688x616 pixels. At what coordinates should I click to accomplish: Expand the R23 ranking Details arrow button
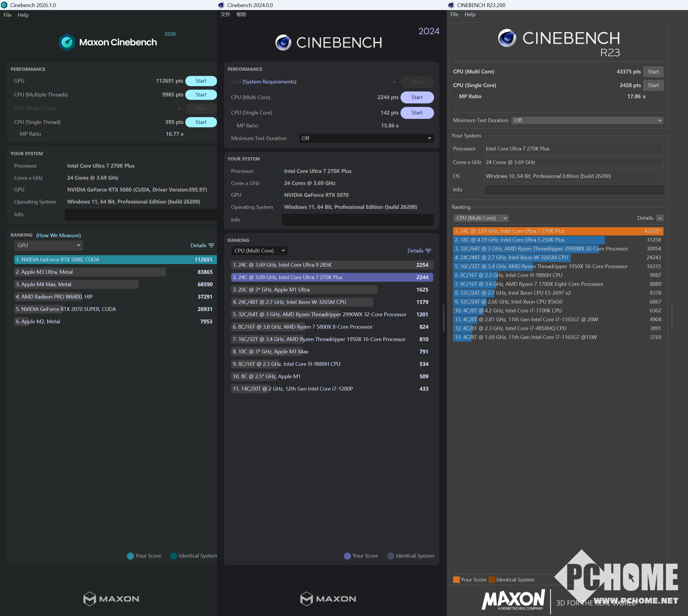coord(660,218)
